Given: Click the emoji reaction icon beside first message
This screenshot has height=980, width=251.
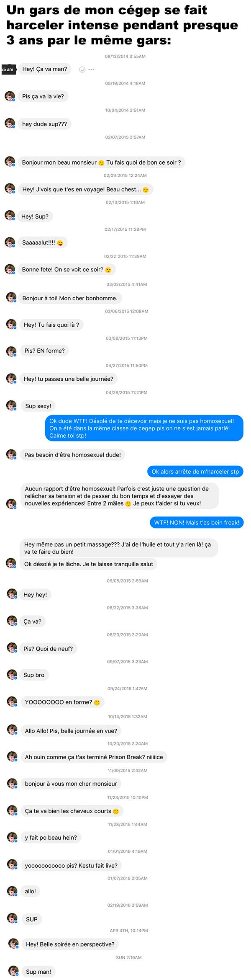Looking at the screenshot, I should (x=82, y=70).
